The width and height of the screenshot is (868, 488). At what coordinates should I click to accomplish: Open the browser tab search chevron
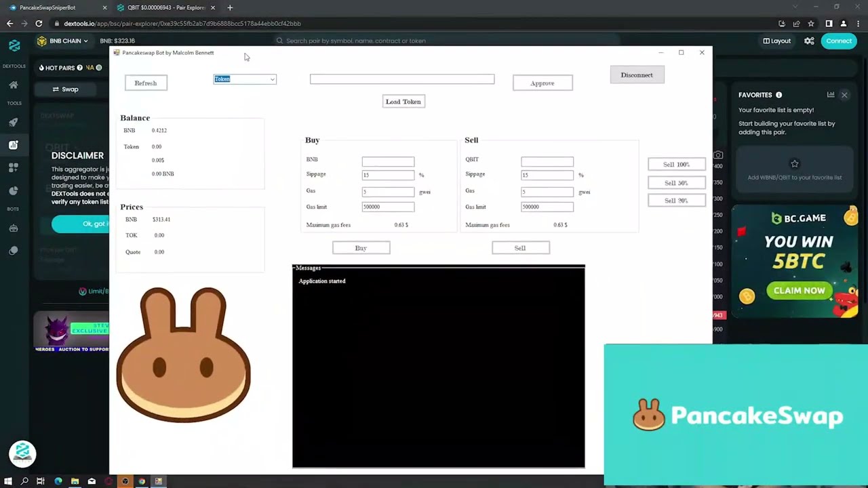pos(796,7)
